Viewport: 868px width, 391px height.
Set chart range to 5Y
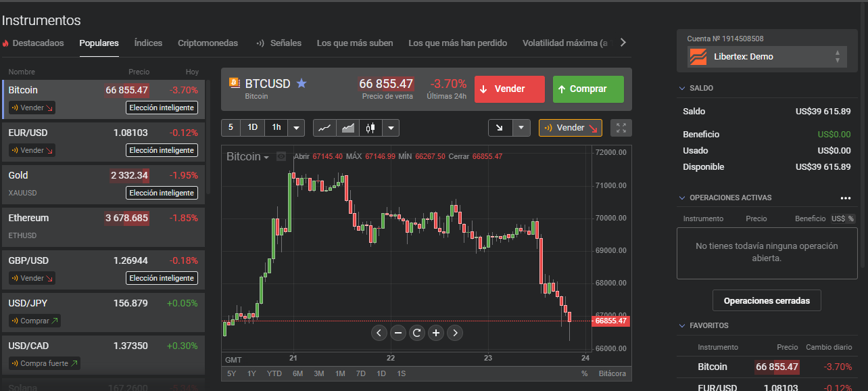(x=232, y=373)
